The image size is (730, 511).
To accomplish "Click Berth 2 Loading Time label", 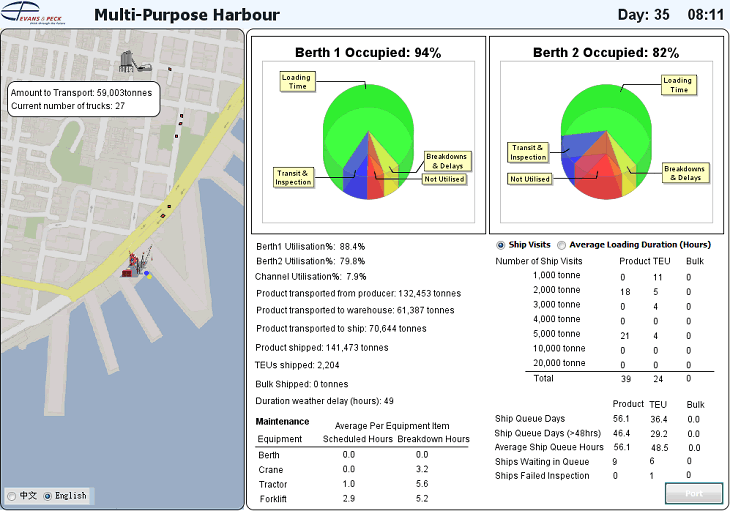I will tap(679, 85).
